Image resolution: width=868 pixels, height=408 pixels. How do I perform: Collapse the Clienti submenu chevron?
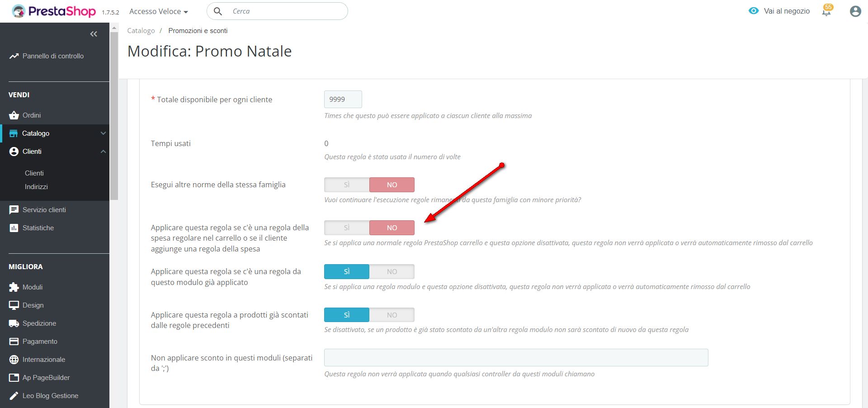point(103,152)
